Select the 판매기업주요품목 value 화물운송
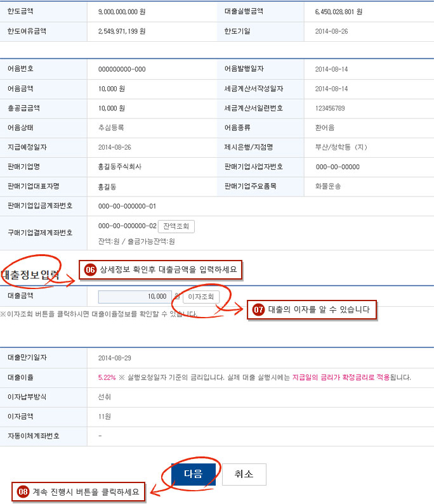 coord(328,186)
